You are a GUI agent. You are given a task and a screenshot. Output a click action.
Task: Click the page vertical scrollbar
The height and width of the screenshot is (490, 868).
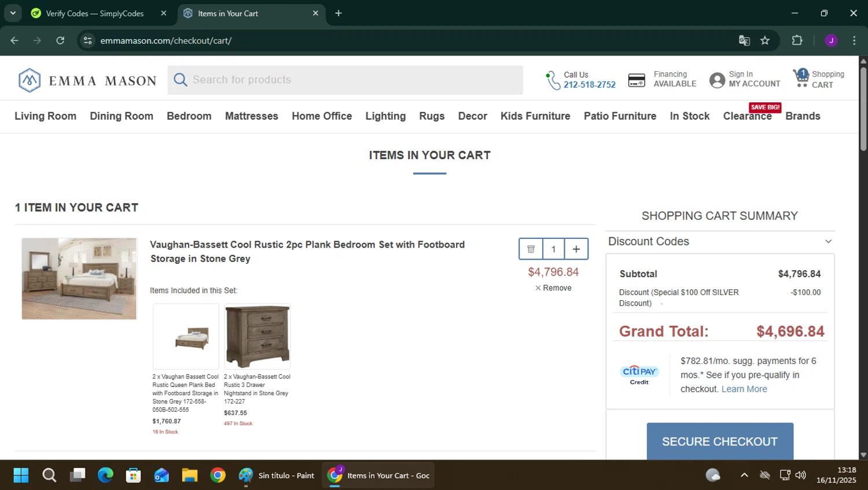click(x=863, y=110)
